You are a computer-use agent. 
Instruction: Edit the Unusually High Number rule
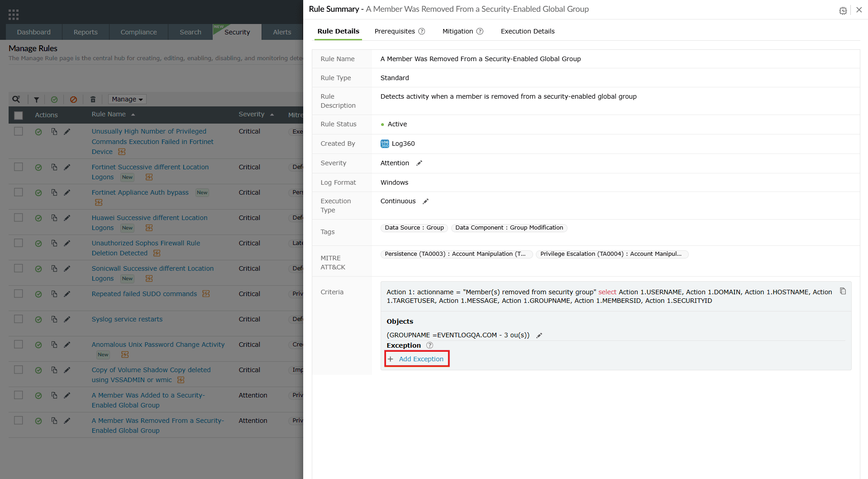[x=67, y=131]
